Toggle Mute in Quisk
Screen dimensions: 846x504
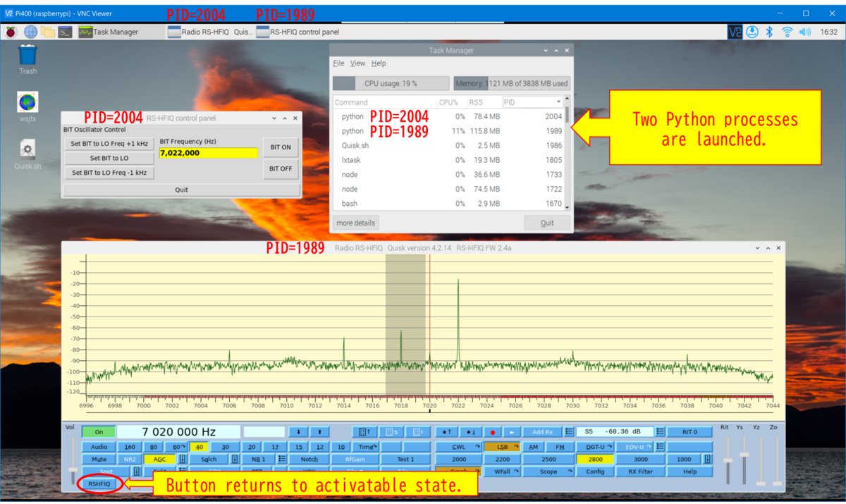point(99,459)
